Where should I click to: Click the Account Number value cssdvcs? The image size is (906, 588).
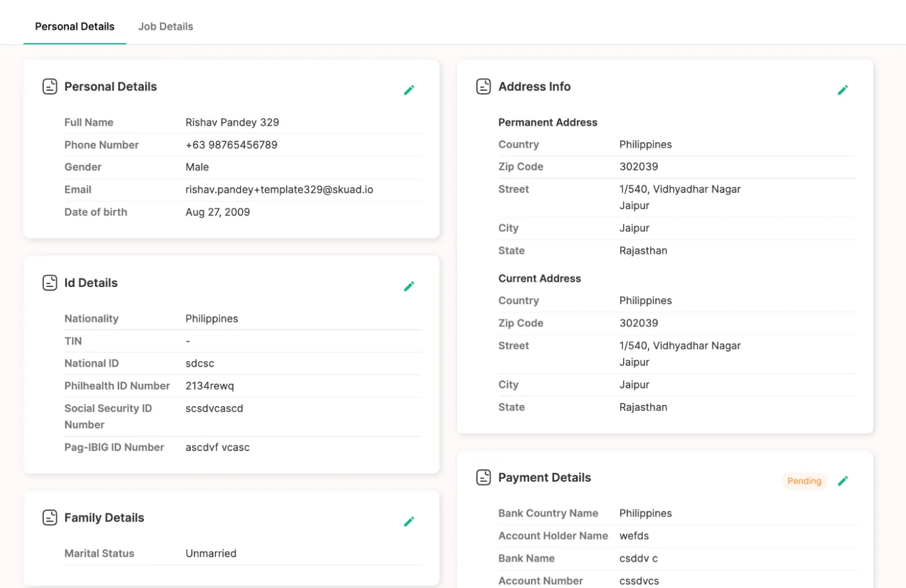tap(639, 581)
